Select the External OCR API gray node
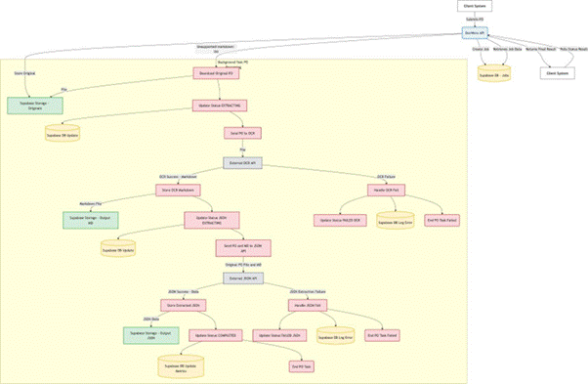Viewport: 588px width, 384px height. click(x=242, y=163)
